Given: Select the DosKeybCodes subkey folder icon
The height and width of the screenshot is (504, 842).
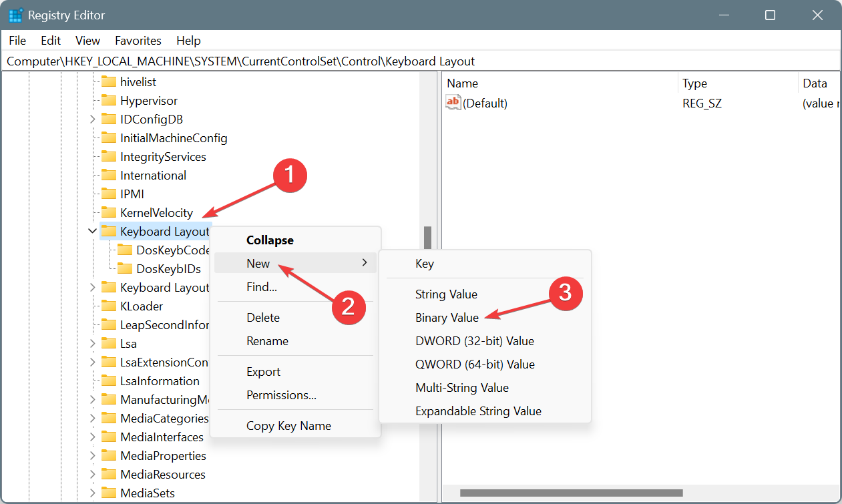Looking at the screenshot, I should (x=125, y=250).
